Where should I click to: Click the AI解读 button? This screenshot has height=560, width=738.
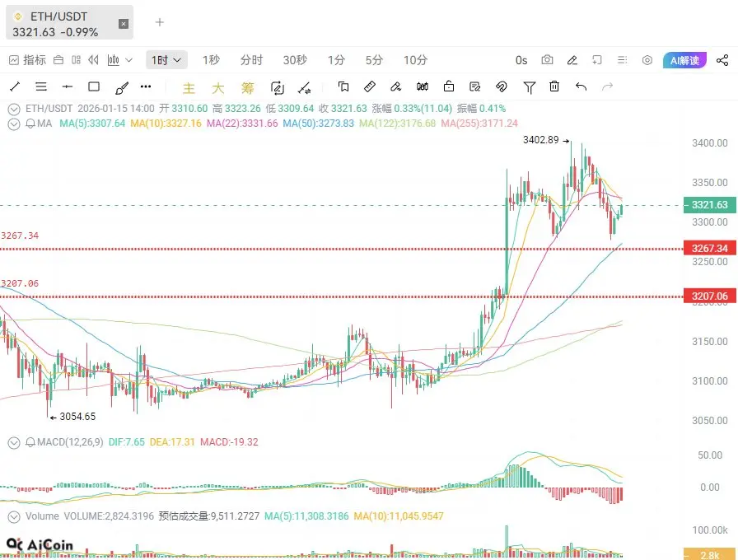click(684, 60)
